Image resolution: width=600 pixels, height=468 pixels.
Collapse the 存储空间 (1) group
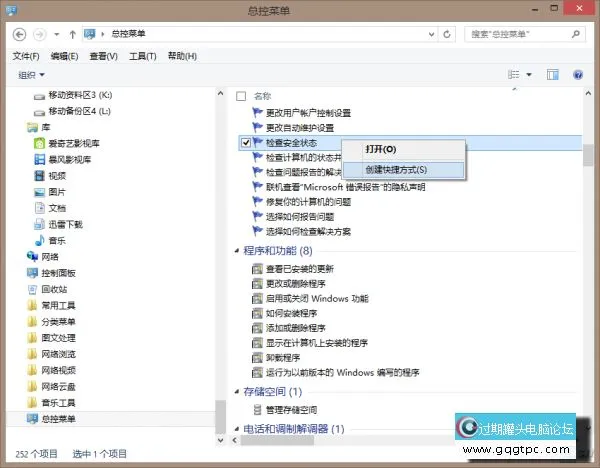[237, 392]
